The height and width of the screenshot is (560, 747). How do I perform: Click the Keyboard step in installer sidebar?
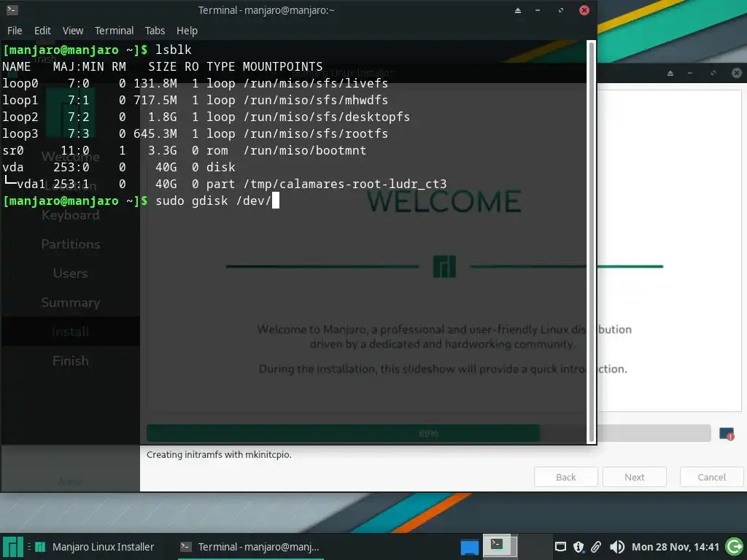[71, 215]
